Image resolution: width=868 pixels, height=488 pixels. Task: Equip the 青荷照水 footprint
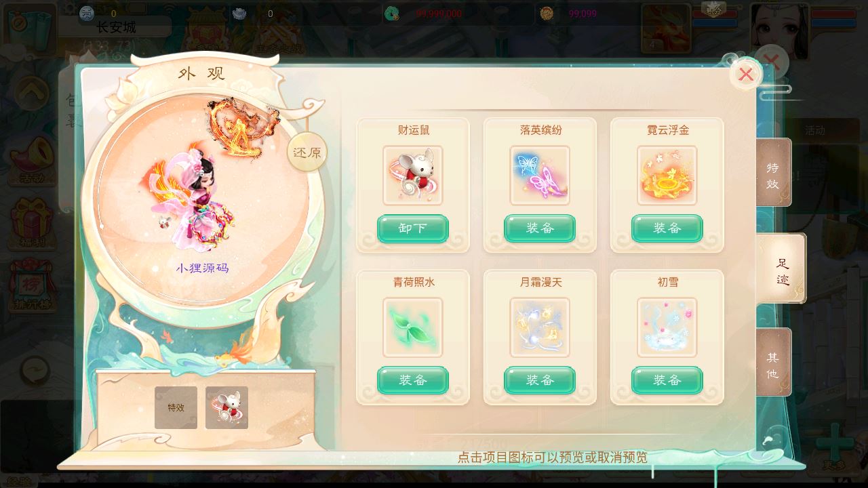click(412, 380)
